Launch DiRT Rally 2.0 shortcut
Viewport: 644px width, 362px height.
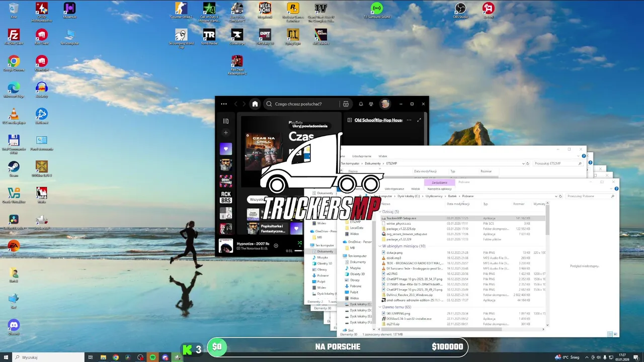point(265,37)
